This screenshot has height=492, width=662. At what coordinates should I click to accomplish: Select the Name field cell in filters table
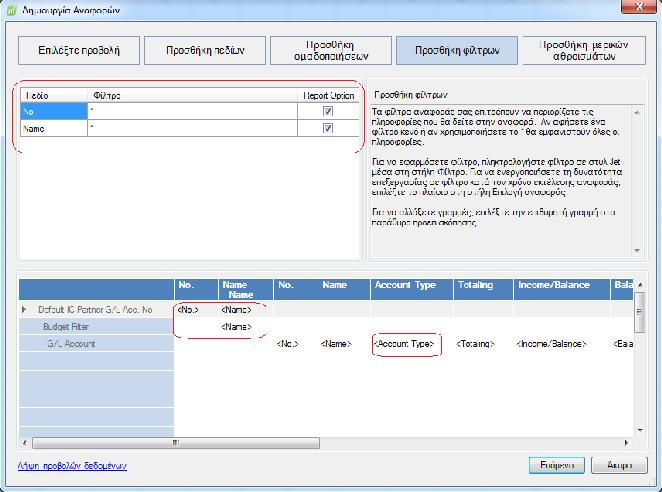(54, 128)
